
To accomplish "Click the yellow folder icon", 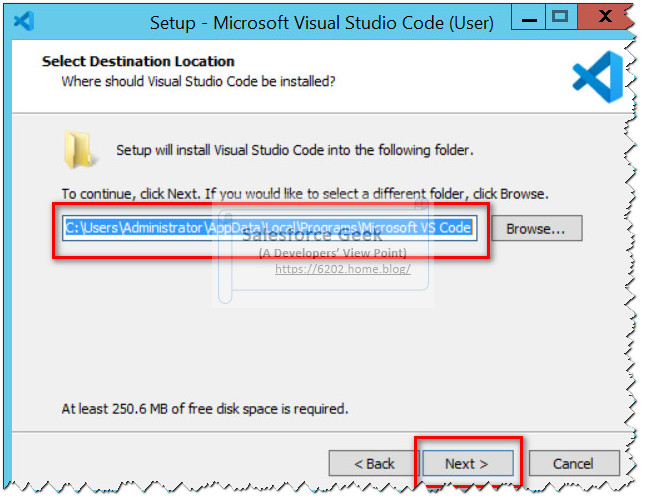I will click(x=79, y=148).
